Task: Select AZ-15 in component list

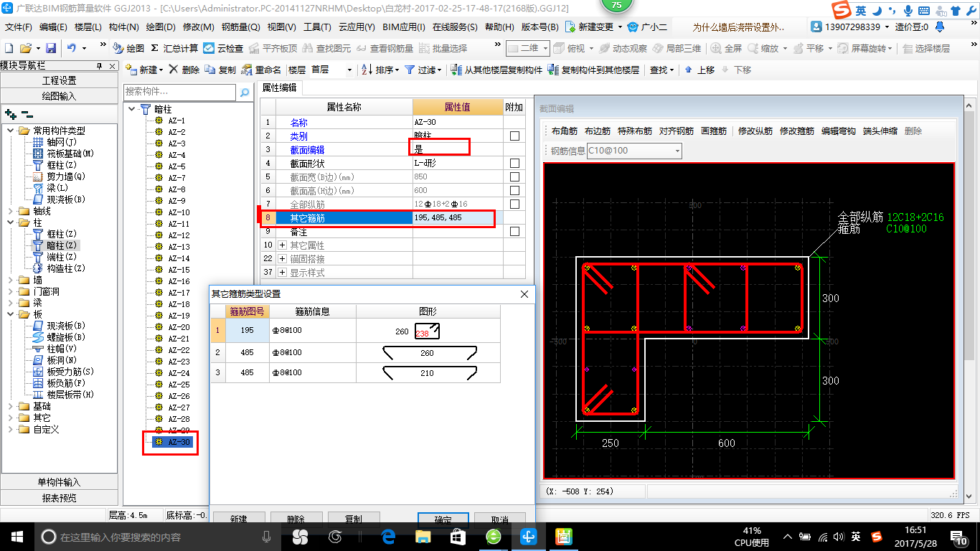Action: [179, 270]
